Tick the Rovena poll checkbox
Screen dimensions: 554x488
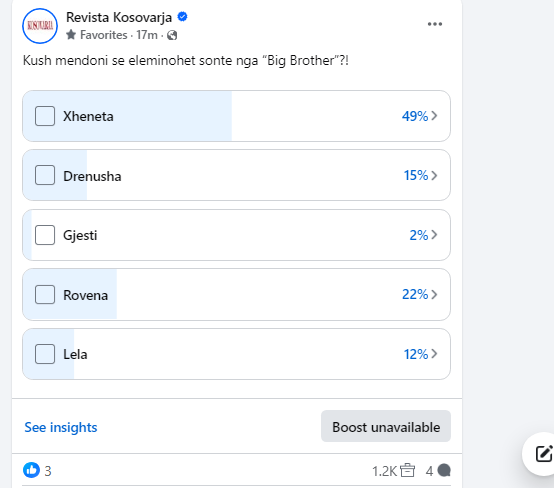pyautogui.click(x=45, y=294)
